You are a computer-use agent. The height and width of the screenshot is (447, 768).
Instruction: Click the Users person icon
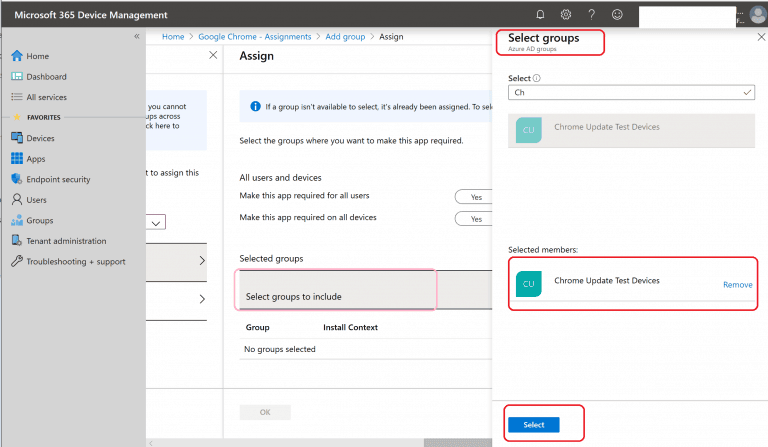point(17,199)
